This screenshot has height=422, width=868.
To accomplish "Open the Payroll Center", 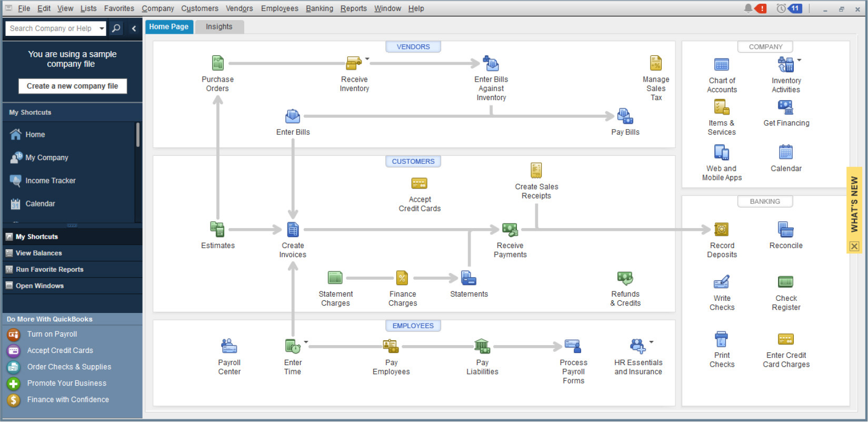I will [x=229, y=346].
